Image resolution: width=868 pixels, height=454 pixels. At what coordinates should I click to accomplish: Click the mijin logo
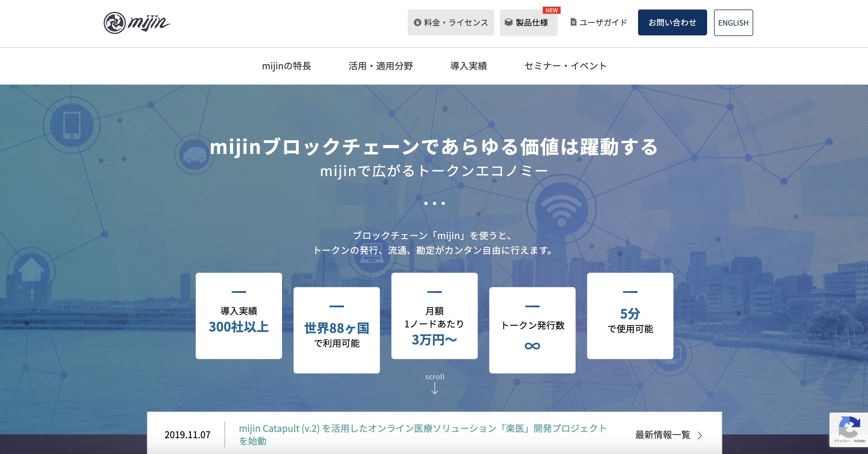tap(137, 23)
